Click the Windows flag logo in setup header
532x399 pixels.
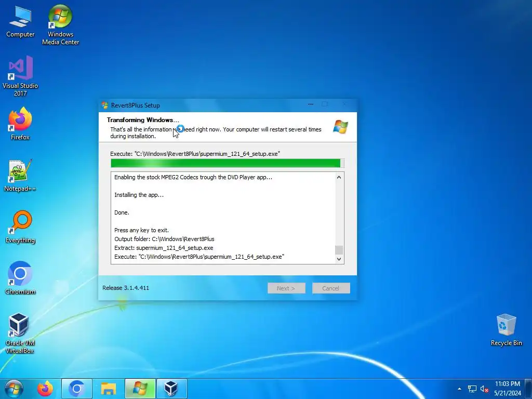pyautogui.click(x=340, y=127)
